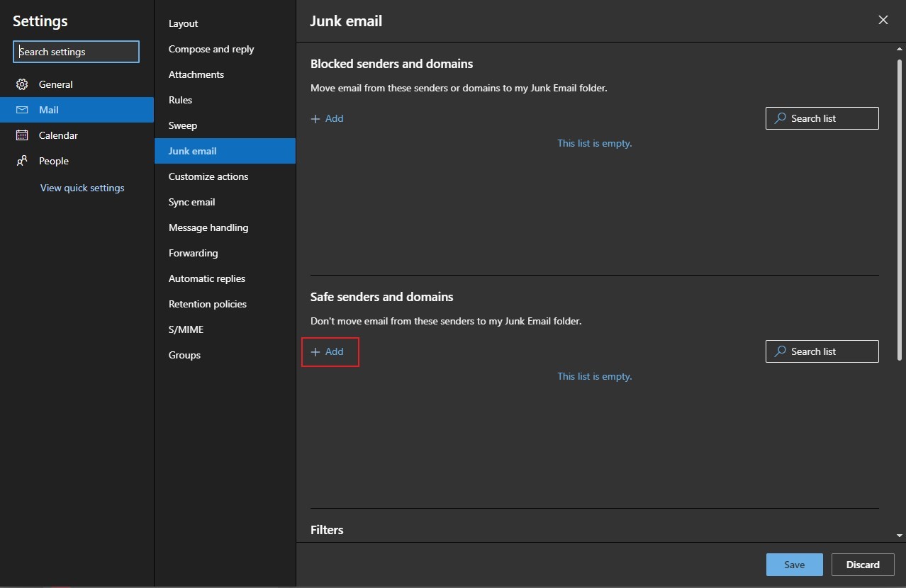Viewport: 906px width, 588px height.
Task: Select Compose and reply settings
Action: pyautogui.click(x=211, y=49)
